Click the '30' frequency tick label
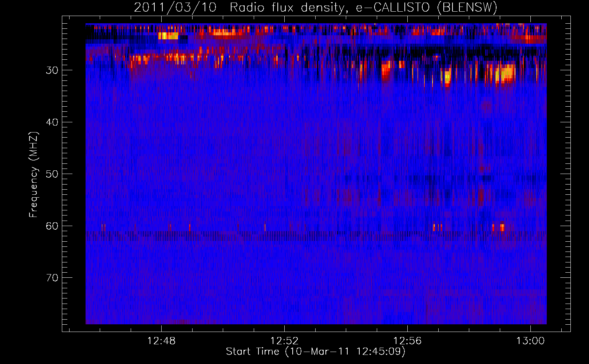Image resolution: width=589 pixels, height=364 pixels. pos(52,70)
